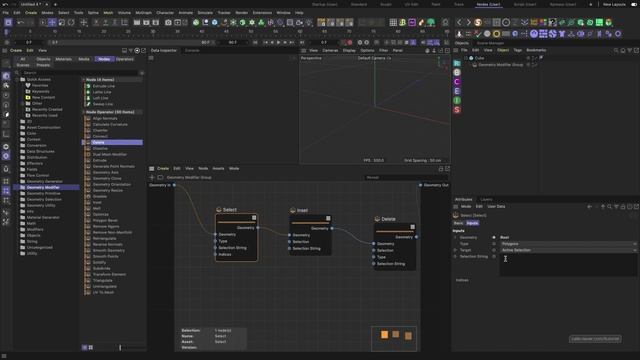Toggle the Select node preview square
The image size is (640, 360).
[x=254, y=218]
